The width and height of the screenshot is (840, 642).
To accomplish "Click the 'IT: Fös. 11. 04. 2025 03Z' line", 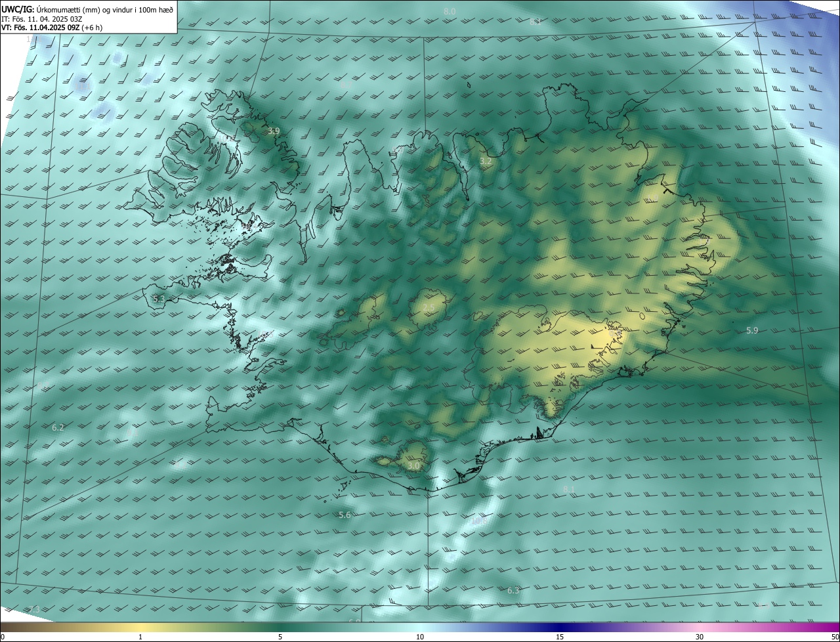I will (41, 18).
